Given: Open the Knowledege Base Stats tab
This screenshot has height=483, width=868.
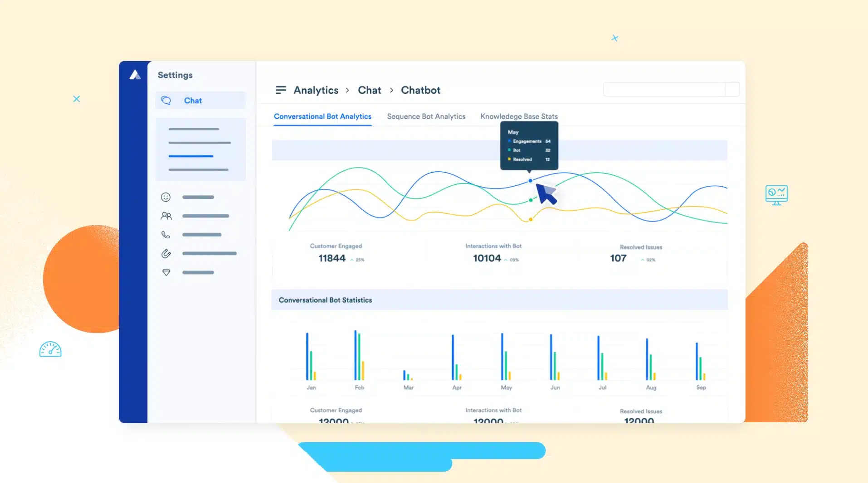Looking at the screenshot, I should 519,116.
